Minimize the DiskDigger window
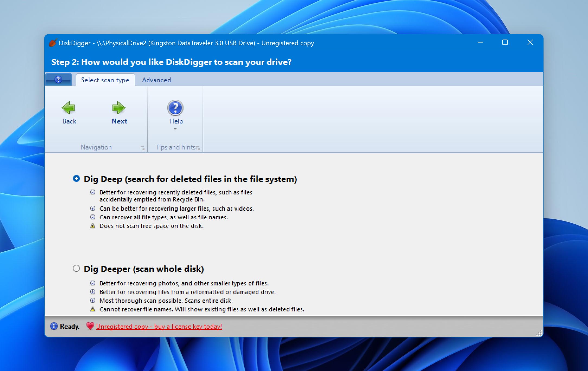 coord(480,43)
